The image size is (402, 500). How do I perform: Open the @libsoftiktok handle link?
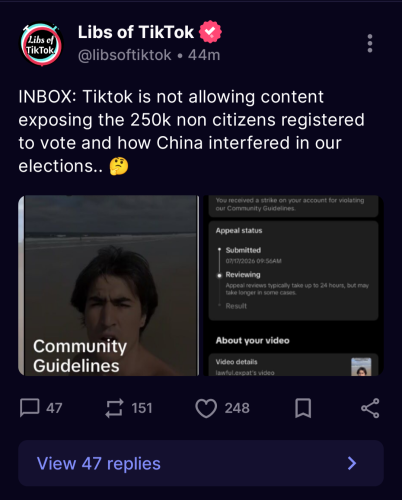125,55
